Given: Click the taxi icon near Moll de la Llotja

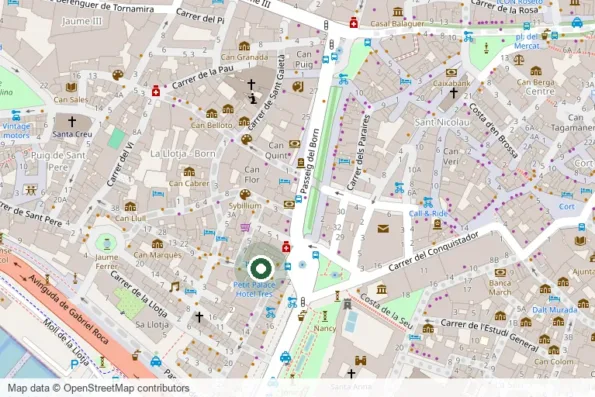Looking at the screenshot, I should tap(156, 361).
